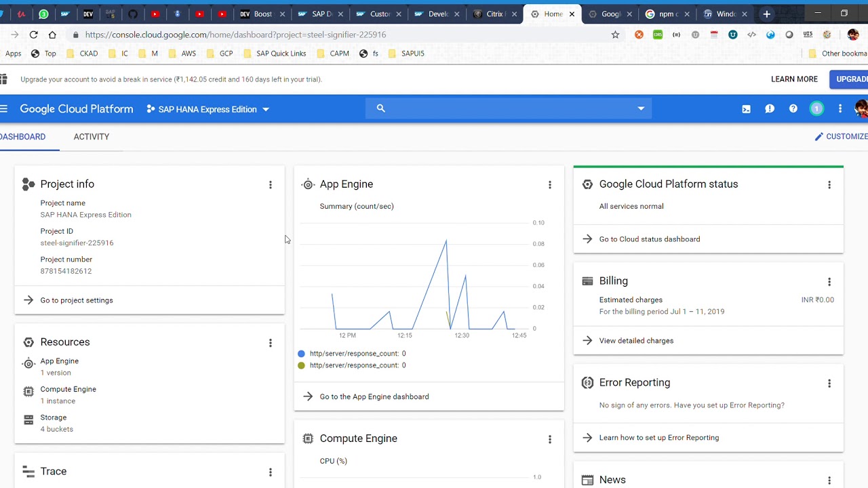Click the search magnifier icon

(x=380, y=108)
